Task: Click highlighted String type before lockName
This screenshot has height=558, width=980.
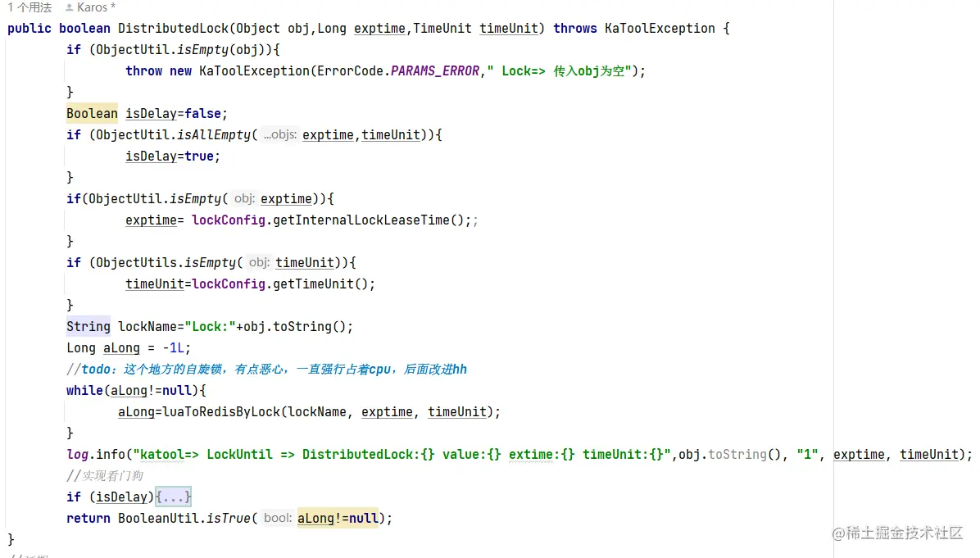Action: pos(88,326)
